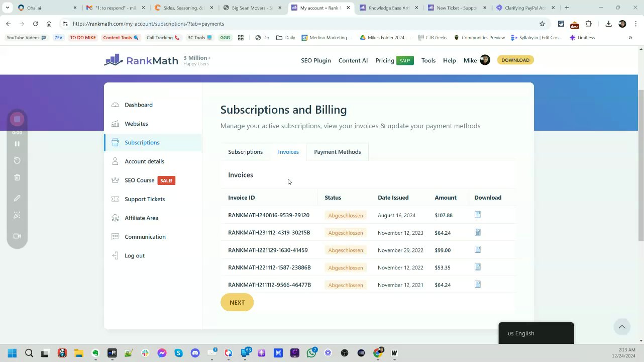Log out of the account
This screenshot has width=644, height=362.
[x=134, y=255]
